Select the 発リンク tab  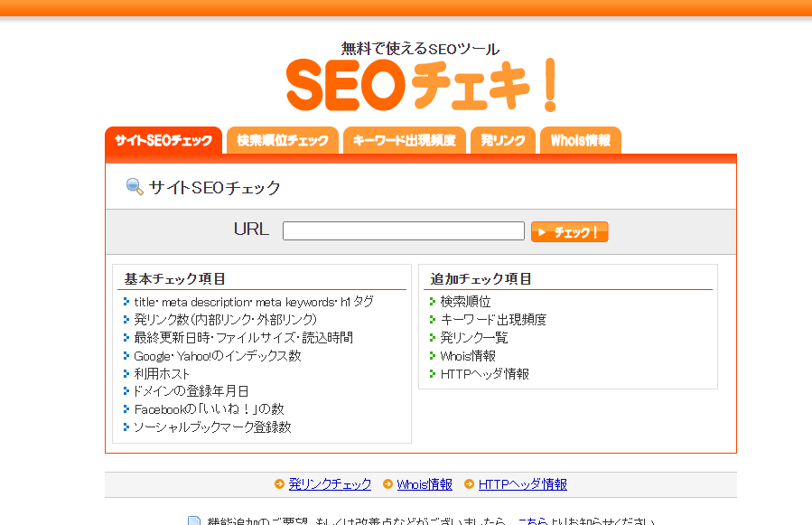click(502, 141)
